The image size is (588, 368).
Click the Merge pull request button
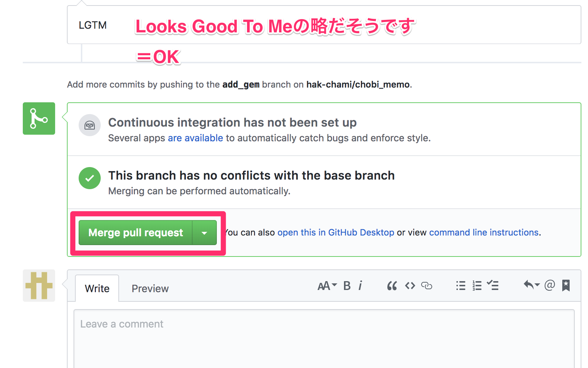click(135, 233)
